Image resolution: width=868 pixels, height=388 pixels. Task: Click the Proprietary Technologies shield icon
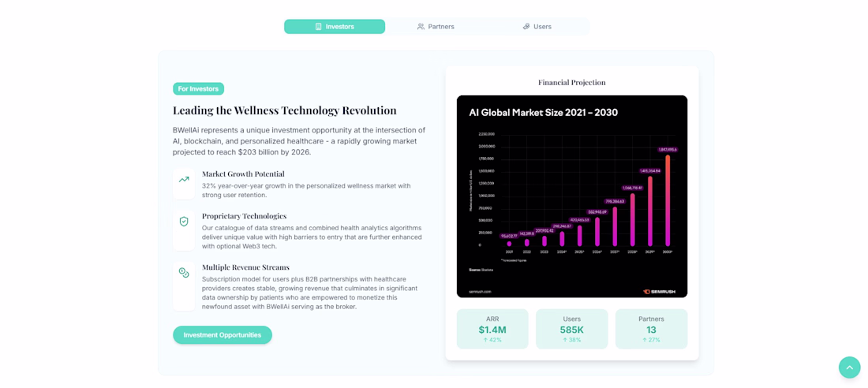pyautogui.click(x=184, y=222)
